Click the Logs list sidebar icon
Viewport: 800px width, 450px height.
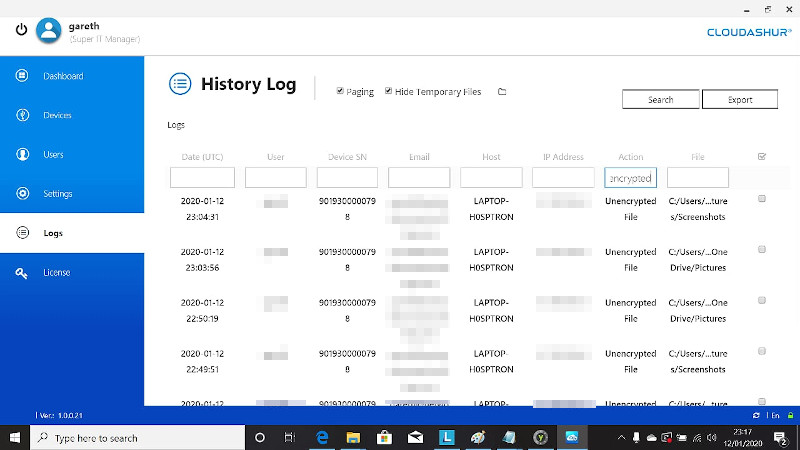pos(22,233)
